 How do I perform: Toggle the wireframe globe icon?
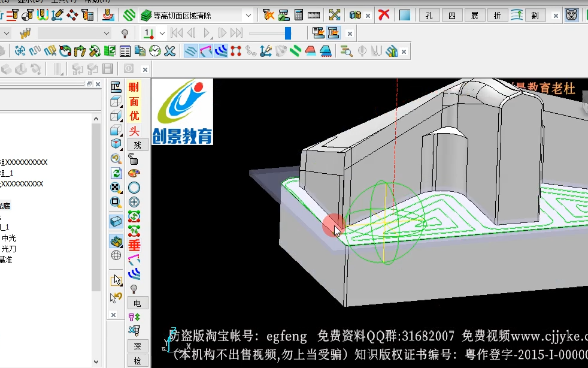tap(116, 255)
